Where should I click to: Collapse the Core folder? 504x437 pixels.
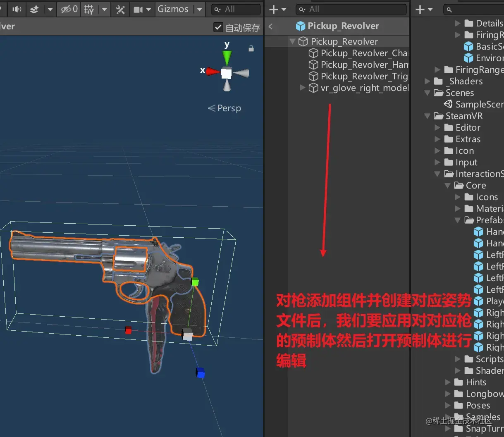click(x=447, y=186)
